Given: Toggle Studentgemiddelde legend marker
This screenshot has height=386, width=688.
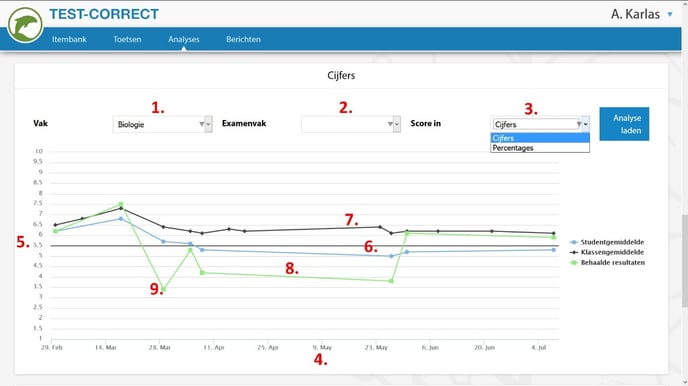Looking at the screenshot, I should 573,242.
